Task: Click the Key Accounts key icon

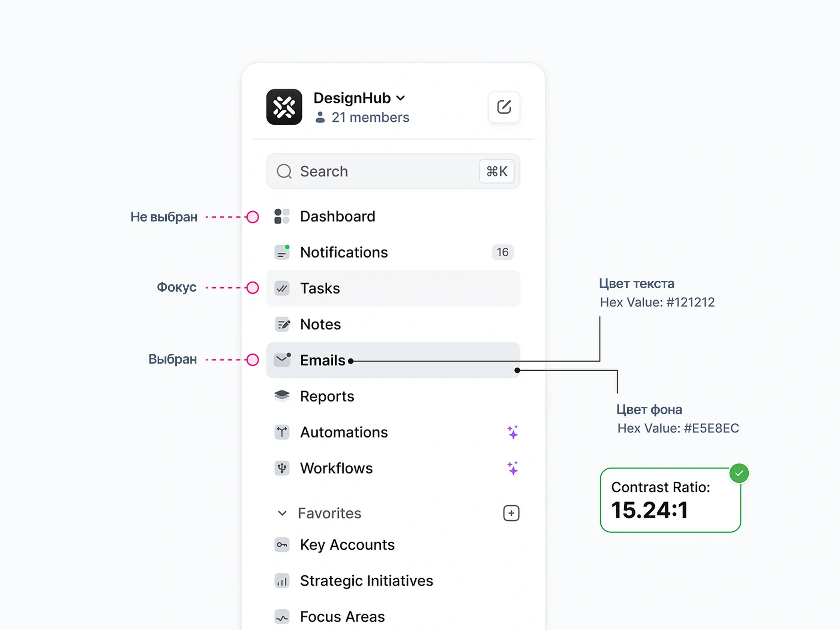Action: (282, 545)
